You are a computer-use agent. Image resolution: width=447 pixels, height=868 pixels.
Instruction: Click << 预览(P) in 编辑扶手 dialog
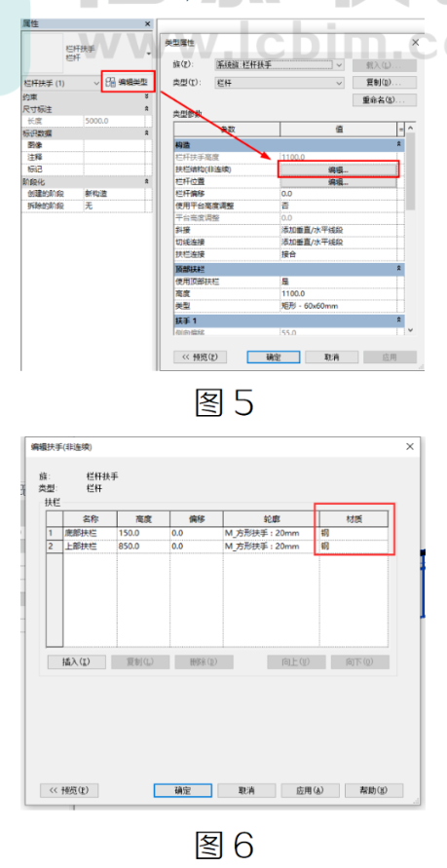[x=69, y=790]
